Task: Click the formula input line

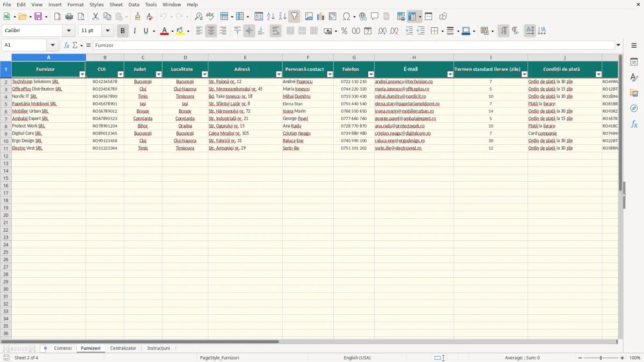Action: coord(353,45)
